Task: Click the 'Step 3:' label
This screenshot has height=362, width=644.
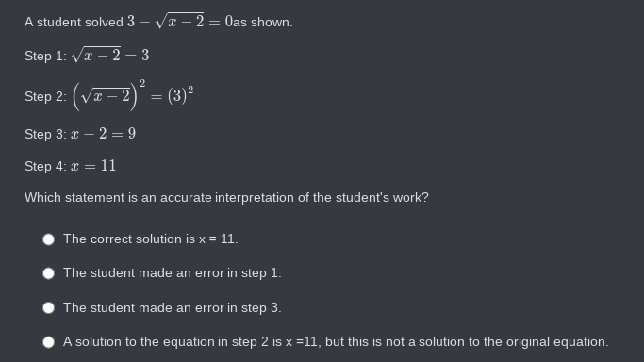Action: (x=45, y=134)
